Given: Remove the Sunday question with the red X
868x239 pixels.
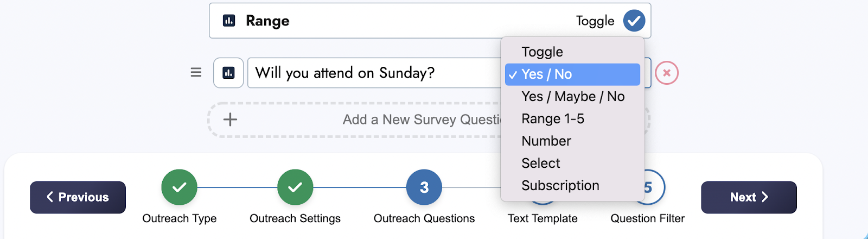Looking at the screenshot, I should point(667,73).
